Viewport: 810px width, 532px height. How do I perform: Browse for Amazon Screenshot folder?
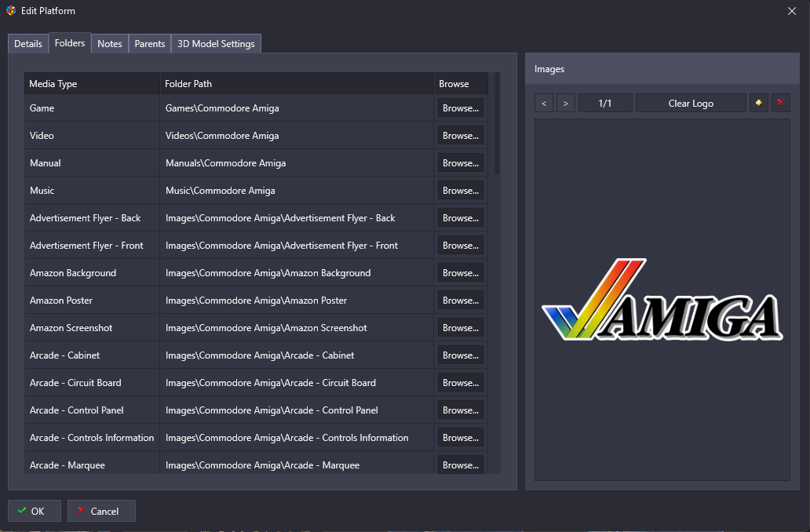[460, 327]
